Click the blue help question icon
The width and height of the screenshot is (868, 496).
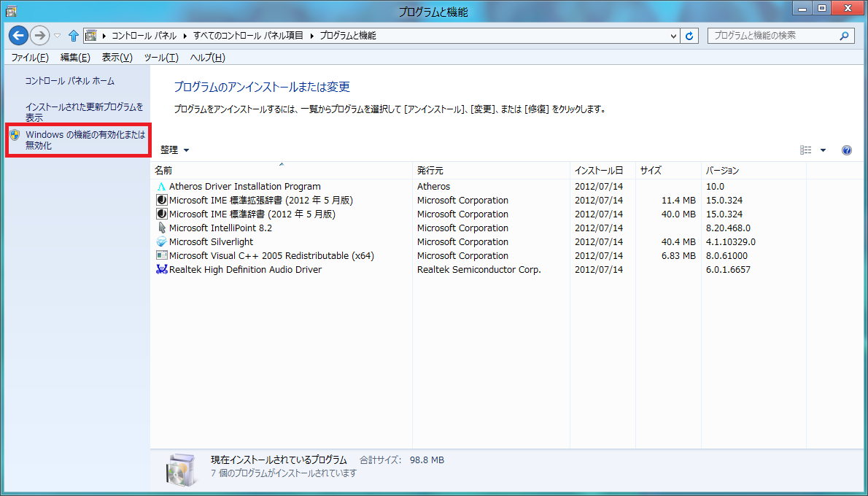846,150
